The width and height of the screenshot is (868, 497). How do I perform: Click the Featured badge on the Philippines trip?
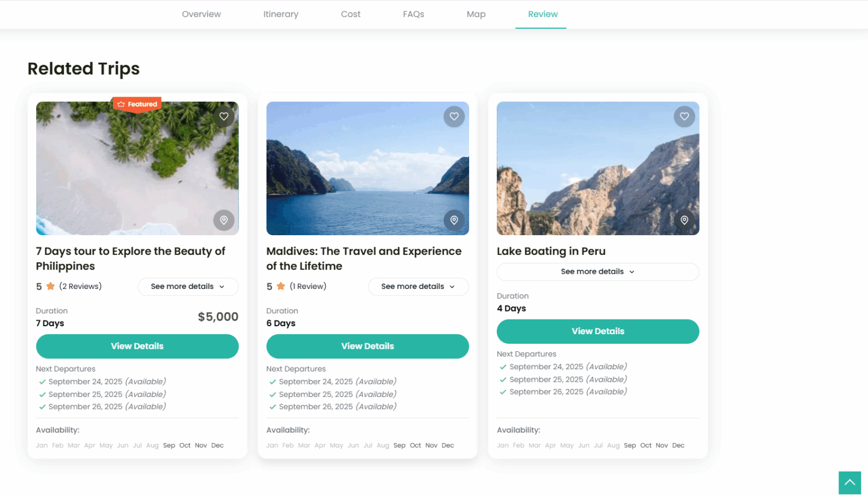click(137, 104)
